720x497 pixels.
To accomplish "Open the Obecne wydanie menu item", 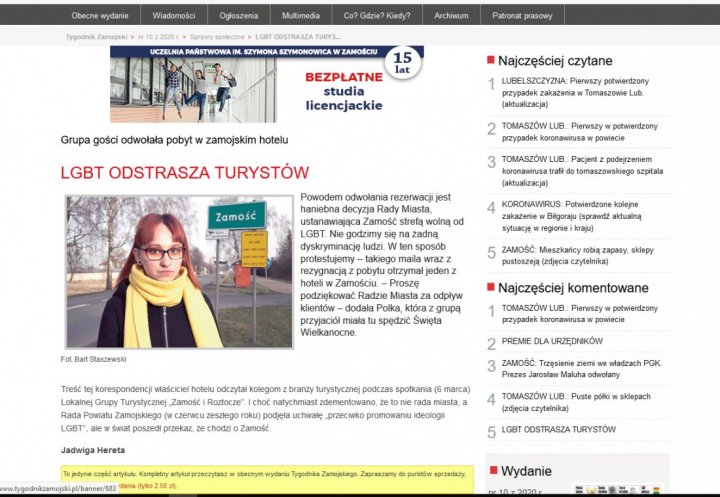I will pos(99,16).
